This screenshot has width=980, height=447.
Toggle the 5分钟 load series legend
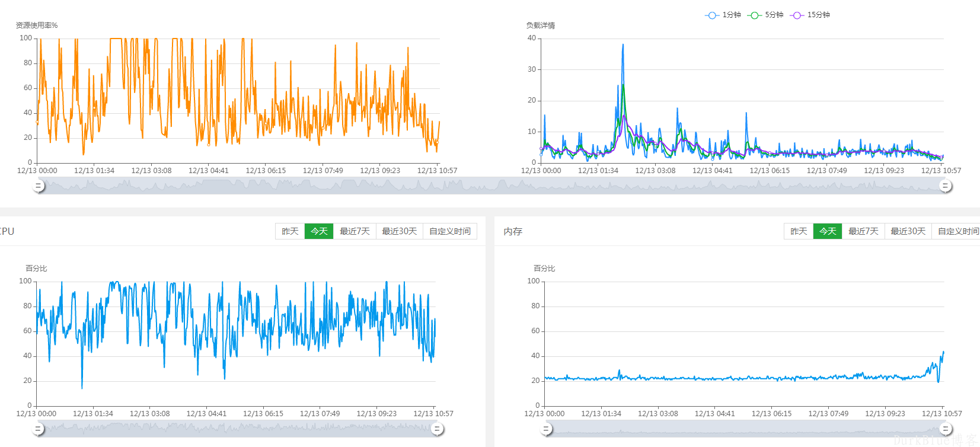765,15
